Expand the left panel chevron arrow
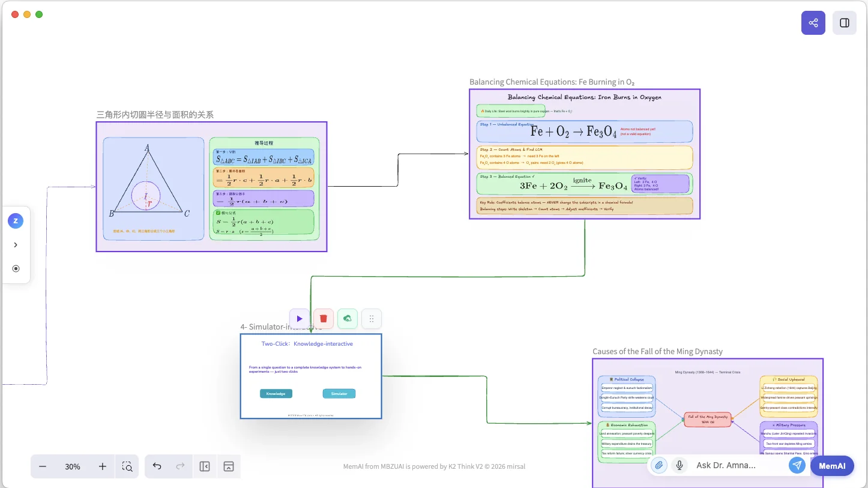This screenshot has height=488, width=868. pyautogui.click(x=16, y=245)
